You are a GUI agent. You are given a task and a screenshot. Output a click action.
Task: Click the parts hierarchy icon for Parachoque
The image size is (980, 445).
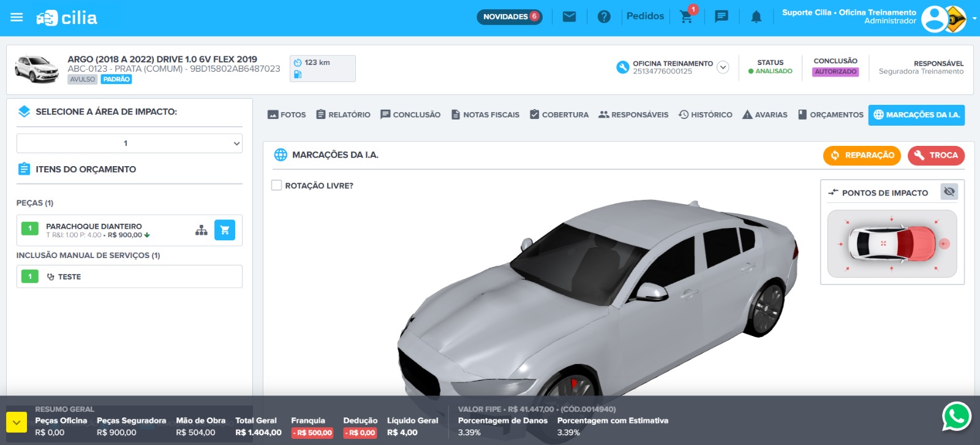202,230
